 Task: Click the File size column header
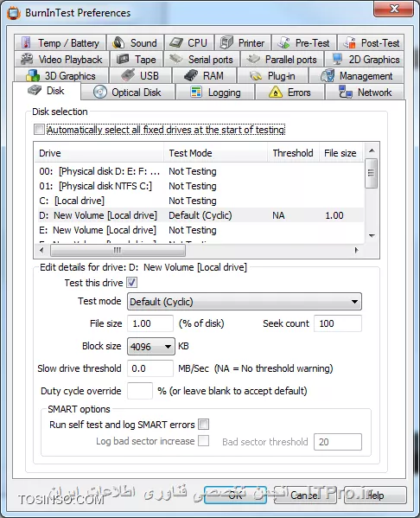(x=341, y=153)
